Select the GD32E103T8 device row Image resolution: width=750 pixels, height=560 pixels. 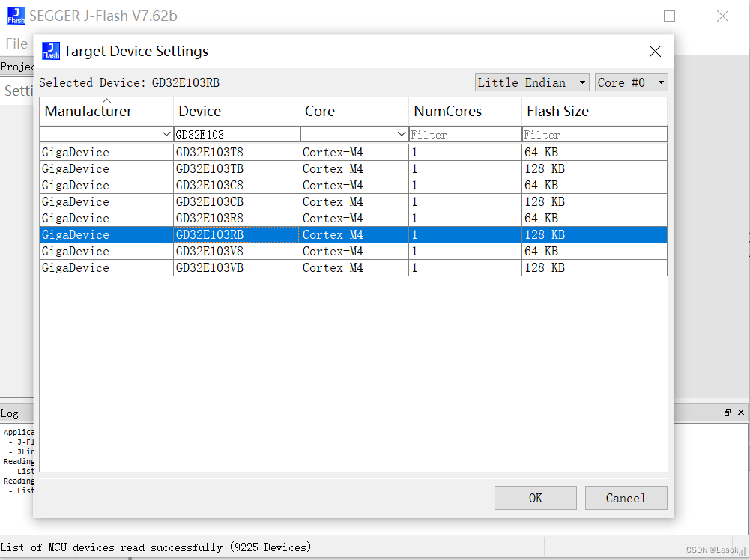(354, 153)
